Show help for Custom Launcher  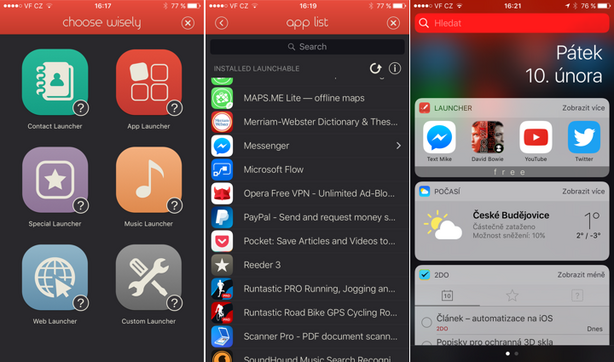[175, 303]
